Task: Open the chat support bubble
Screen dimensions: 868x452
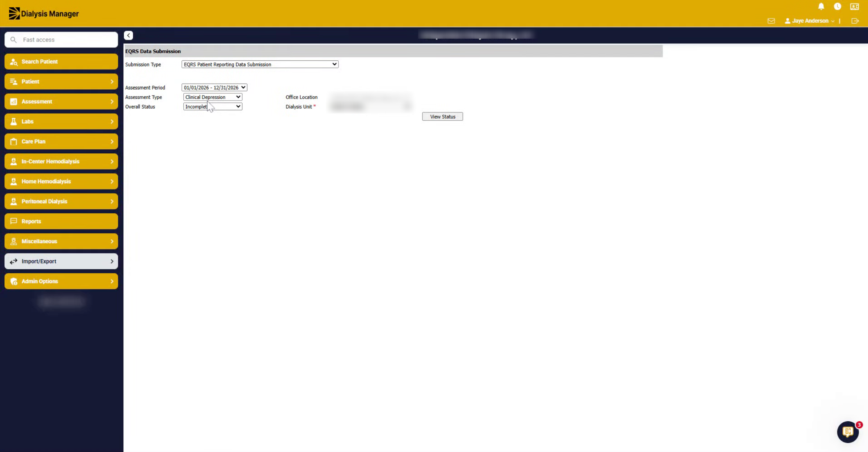Action: tap(848, 432)
